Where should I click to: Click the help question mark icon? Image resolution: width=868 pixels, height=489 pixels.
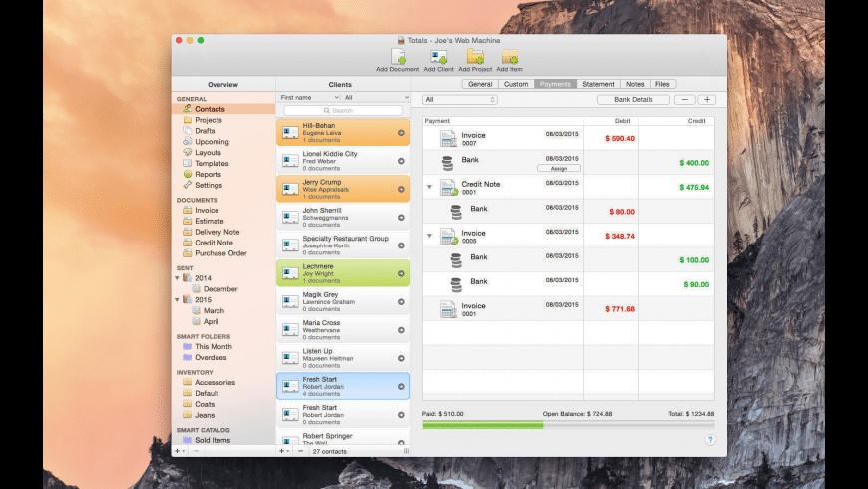(x=710, y=439)
